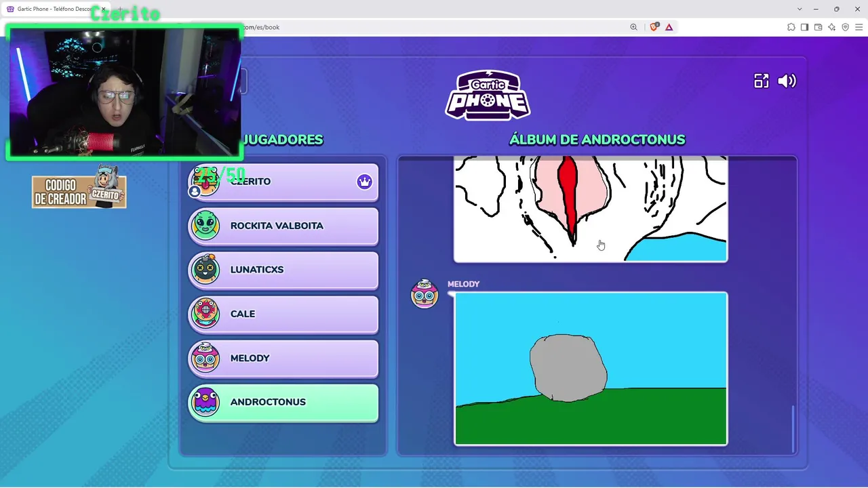Screen dimensions: 868x488
Task: Select the CZERITO name in the players list
Action: click(x=250, y=182)
